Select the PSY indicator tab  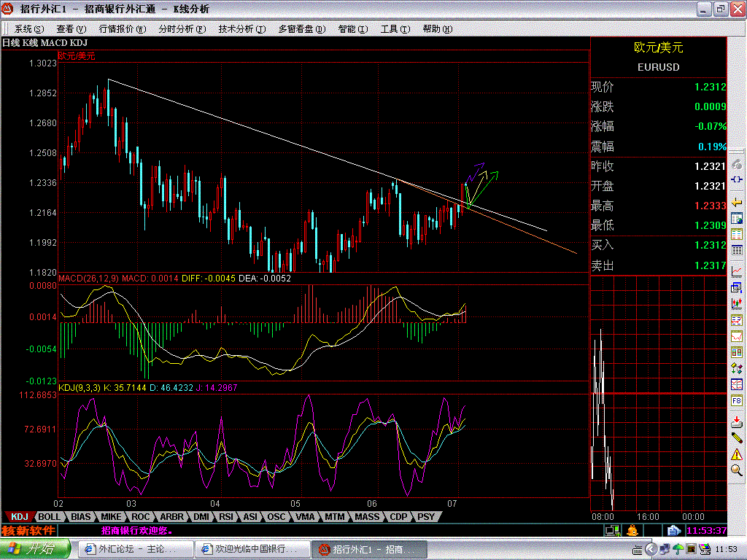click(425, 517)
